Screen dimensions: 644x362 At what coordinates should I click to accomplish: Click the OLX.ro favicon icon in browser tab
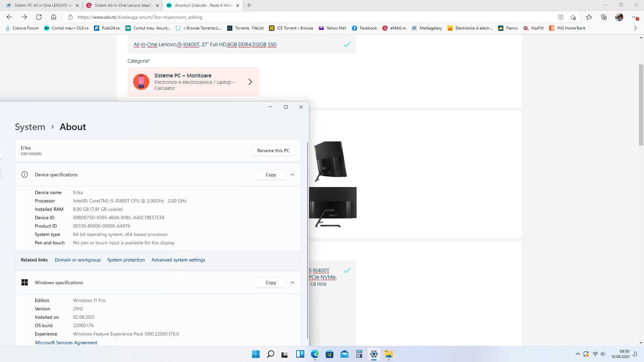tap(169, 5)
